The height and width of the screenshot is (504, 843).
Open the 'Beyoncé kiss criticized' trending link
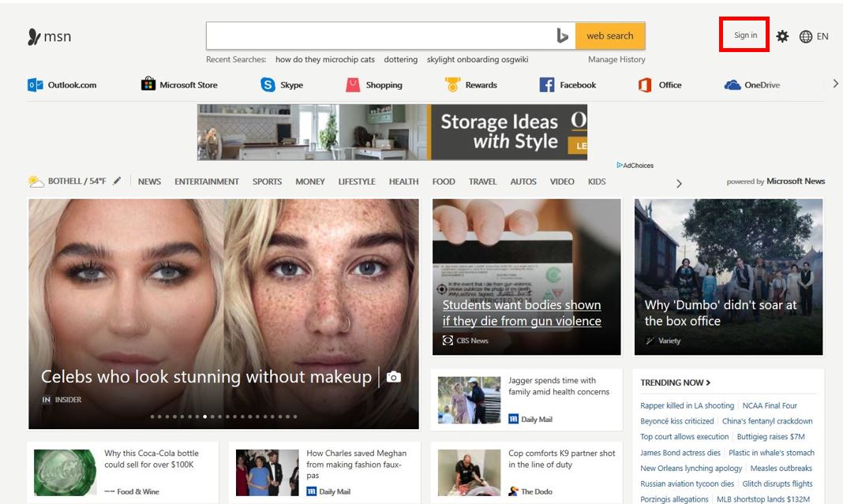point(677,421)
